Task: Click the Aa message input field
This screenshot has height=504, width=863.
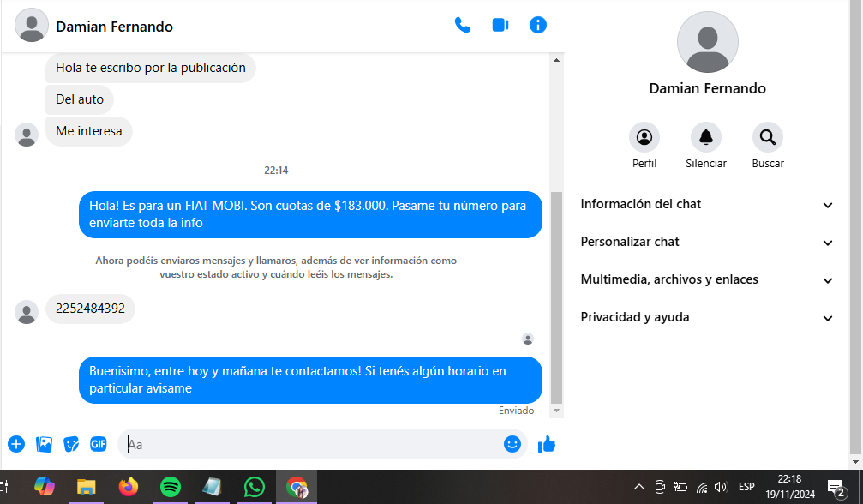Action: pos(309,444)
